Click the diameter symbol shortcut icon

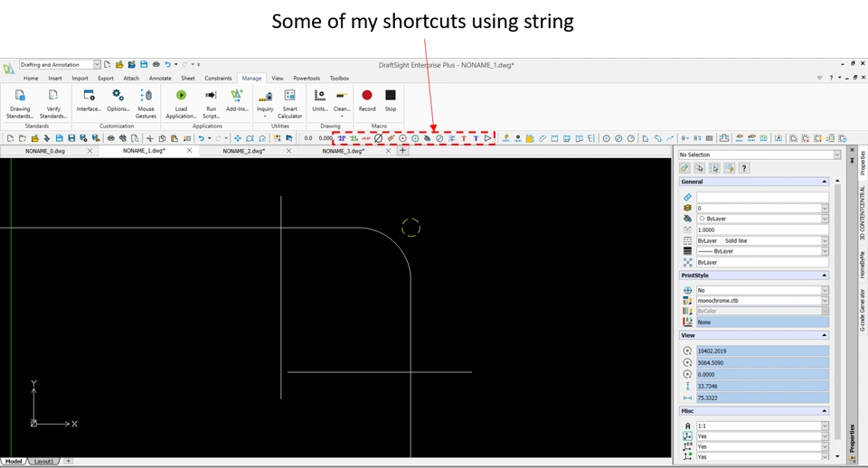378,138
